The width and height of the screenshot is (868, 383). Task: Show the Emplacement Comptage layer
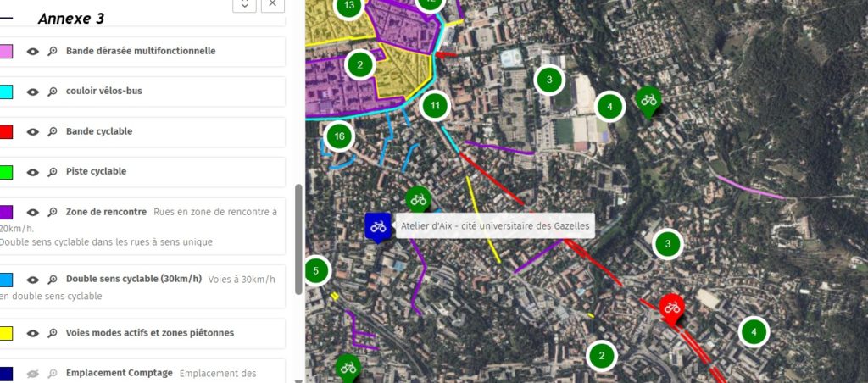click(33, 373)
